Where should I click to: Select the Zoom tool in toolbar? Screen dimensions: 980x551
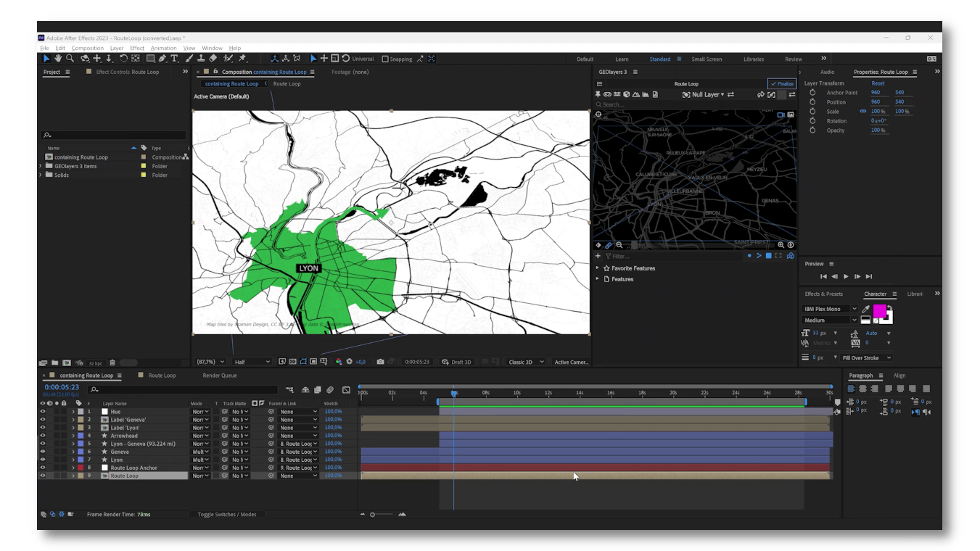pos(70,59)
